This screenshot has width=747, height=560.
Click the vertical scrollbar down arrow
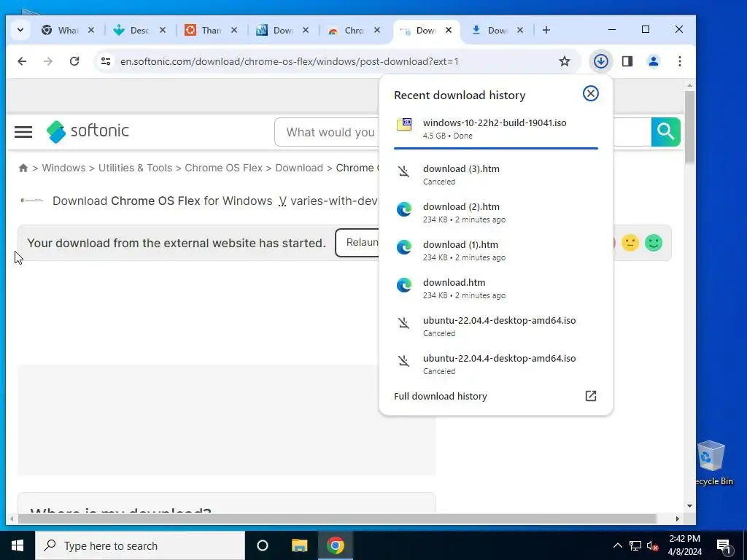689,506
